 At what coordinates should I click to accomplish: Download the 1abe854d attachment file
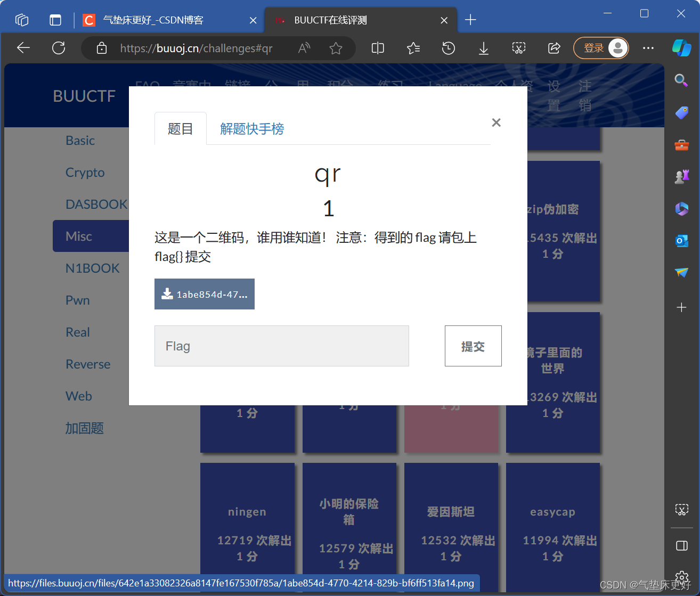tap(204, 293)
